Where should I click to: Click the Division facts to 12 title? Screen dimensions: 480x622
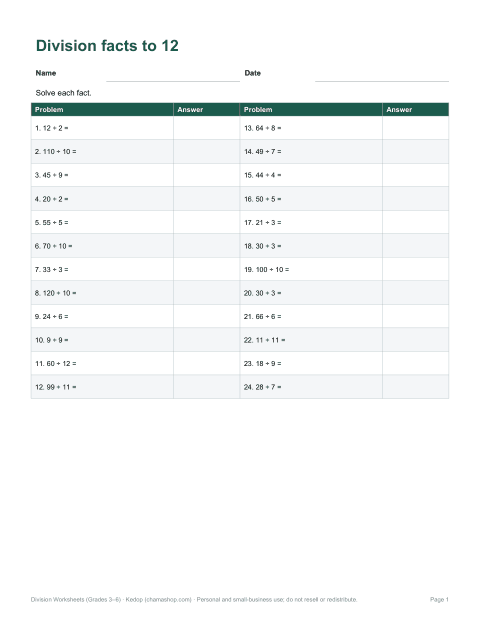(107, 46)
